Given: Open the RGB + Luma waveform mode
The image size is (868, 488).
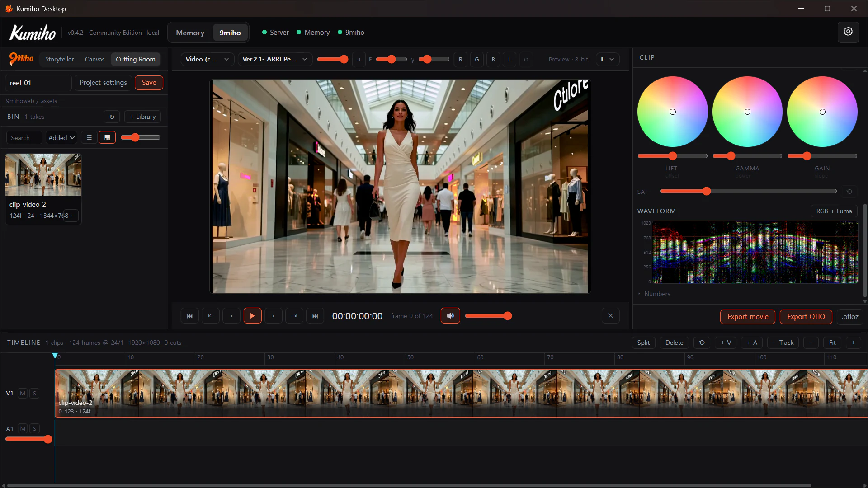Looking at the screenshot, I should point(834,211).
